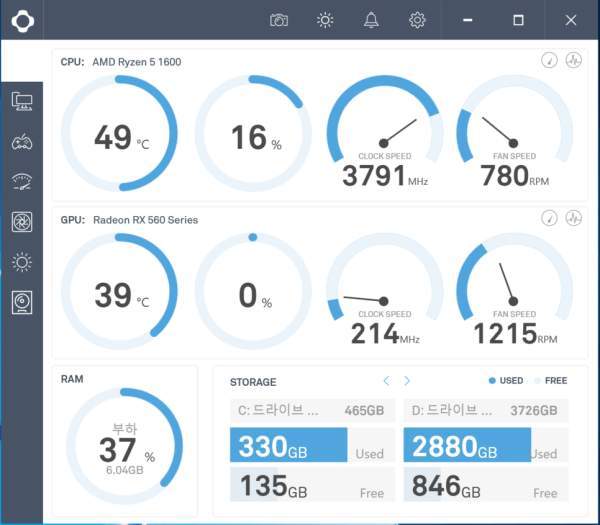Maximize the CAM window

pyautogui.click(x=518, y=20)
